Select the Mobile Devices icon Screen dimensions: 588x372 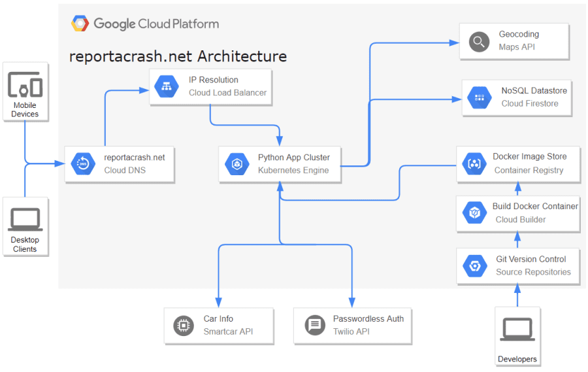(25, 84)
